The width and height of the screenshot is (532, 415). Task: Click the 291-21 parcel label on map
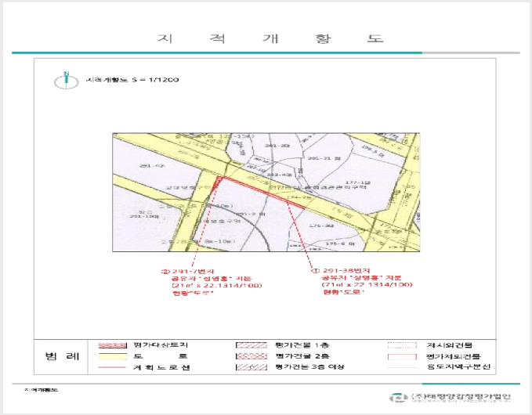pyautogui.click(x=324, y=158)
